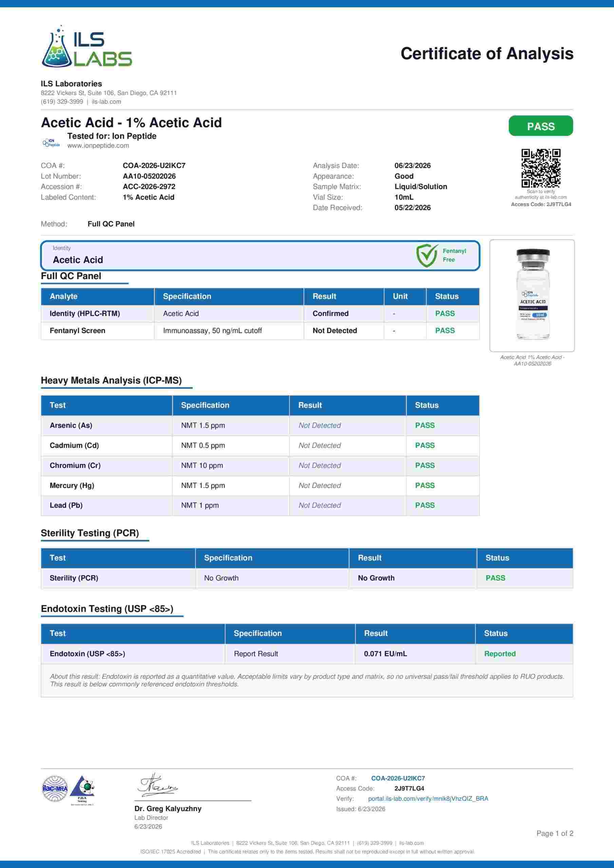Select the 'Acetic Acid - 1% Acetic Acid' heading
The width and height of the screenshot is (614, 868).
click(131, 122)
